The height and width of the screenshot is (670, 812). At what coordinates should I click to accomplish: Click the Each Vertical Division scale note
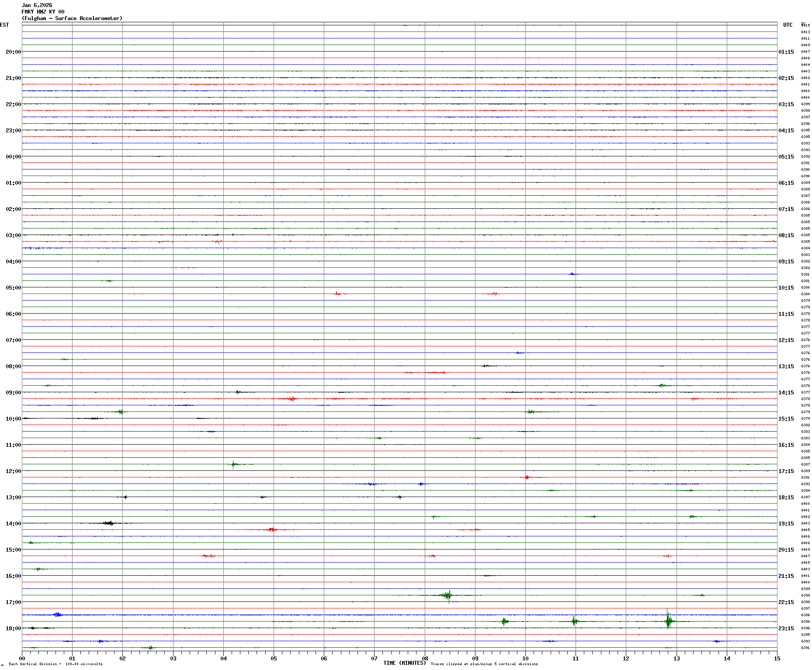[56, 664]
